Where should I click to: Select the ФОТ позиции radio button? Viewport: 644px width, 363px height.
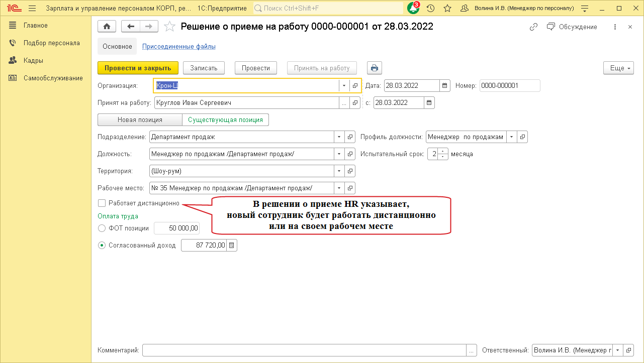pos(102,228)
